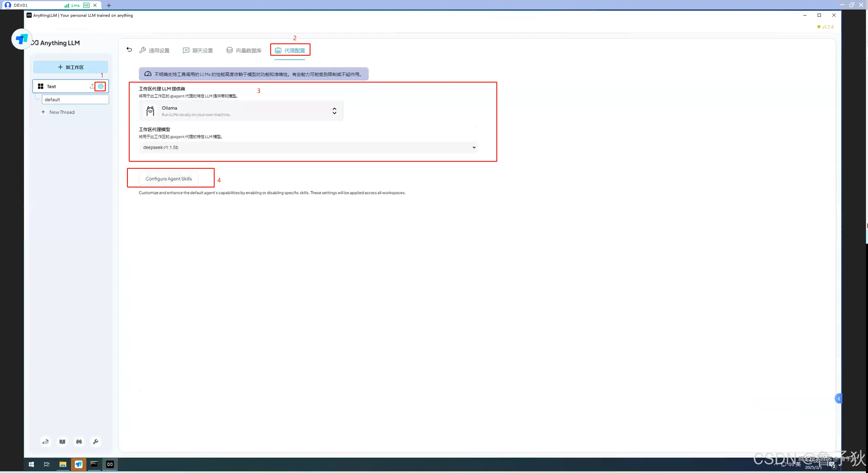This screenshot has height=473, width=868.
Task: Open Test workspace settings gear icon
Action: [100, 86]
